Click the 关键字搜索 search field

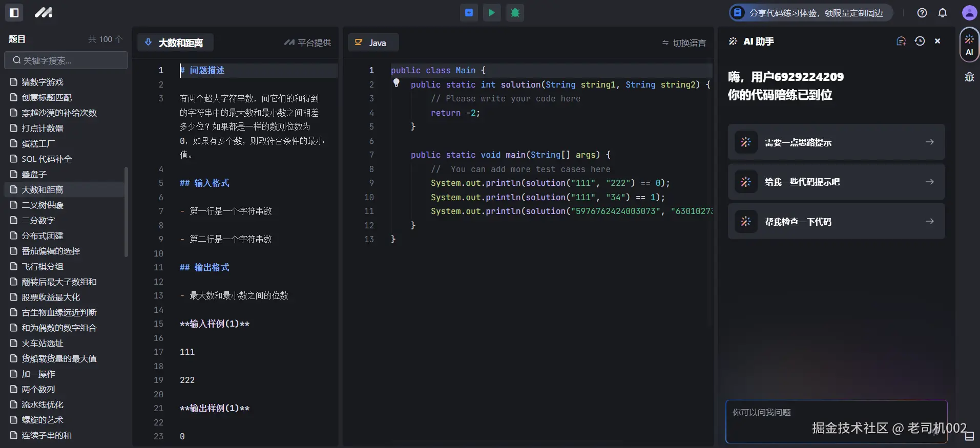coord(67,60)
